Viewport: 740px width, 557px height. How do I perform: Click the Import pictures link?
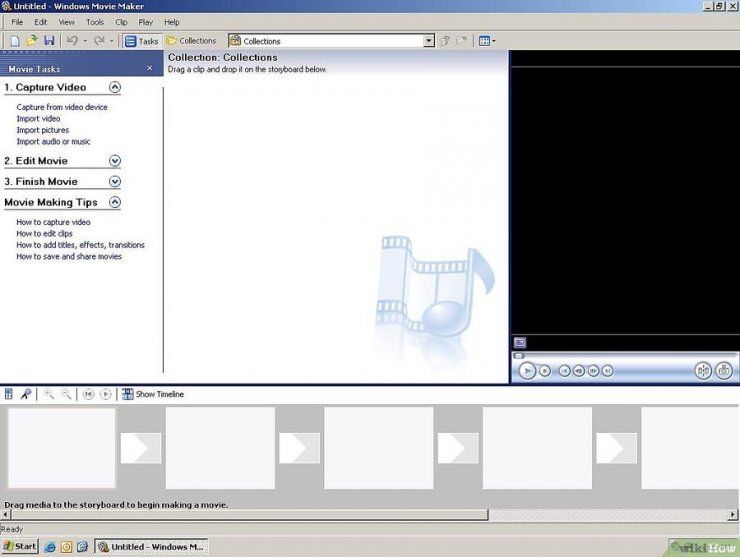click(42, 130)
